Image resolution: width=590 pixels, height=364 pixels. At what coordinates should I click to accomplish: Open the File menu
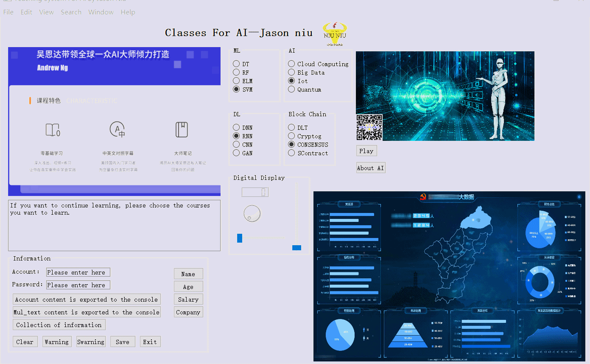coord(8,12)
